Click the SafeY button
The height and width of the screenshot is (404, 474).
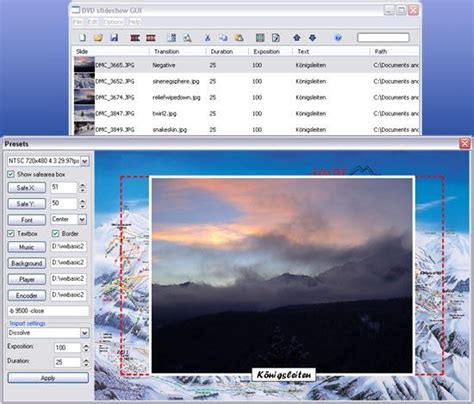coord(27,204)
